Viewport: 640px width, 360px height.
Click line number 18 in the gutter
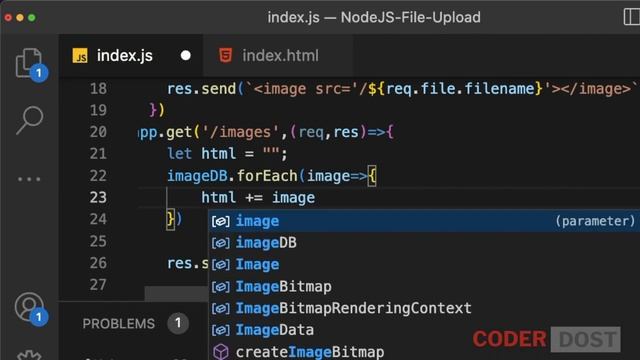[98, 89]
